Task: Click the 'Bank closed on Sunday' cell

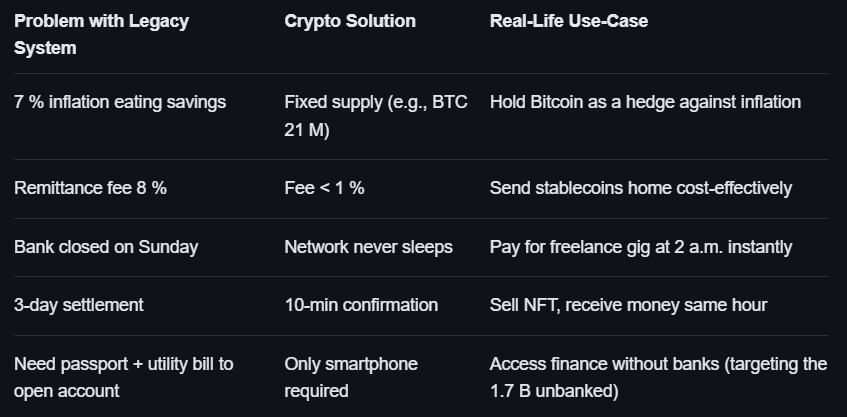Action: pos(105,247)
